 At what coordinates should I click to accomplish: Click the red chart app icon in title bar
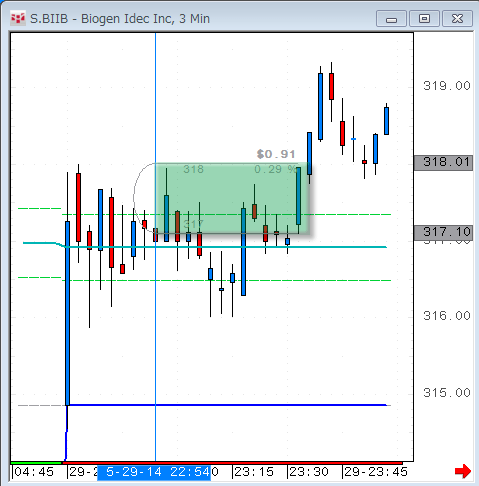pos(18,18)
